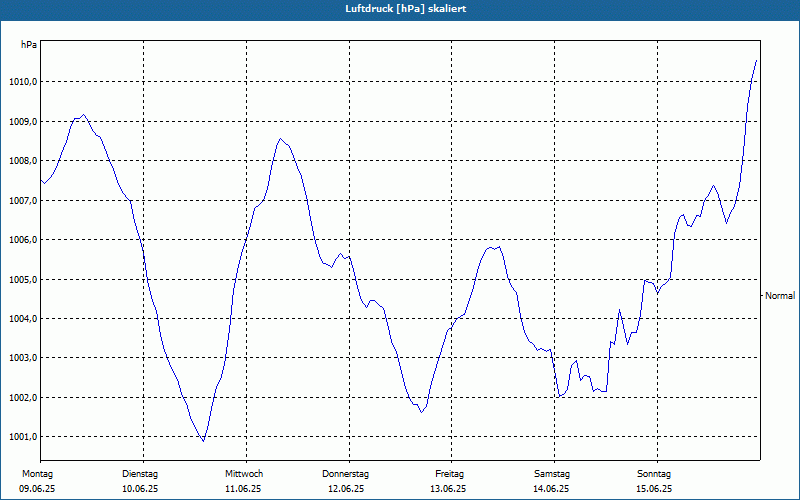
Task: Click the chart title 'Luftdruck [hPa] skaliert'
Action: [406, 9]
